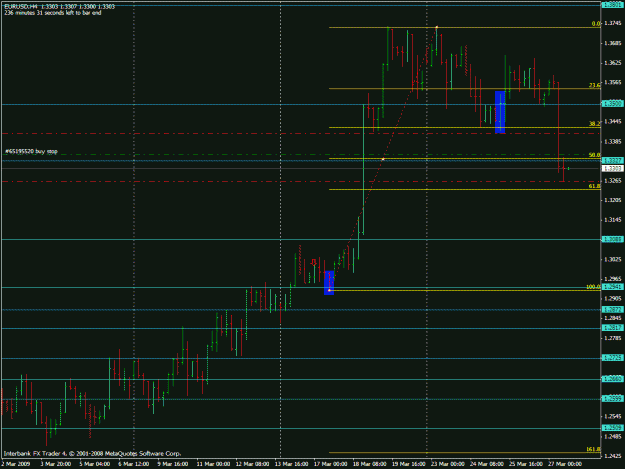Click the 1.2545 price scale value
Screen dimensions: 625x469
[613, 417]
